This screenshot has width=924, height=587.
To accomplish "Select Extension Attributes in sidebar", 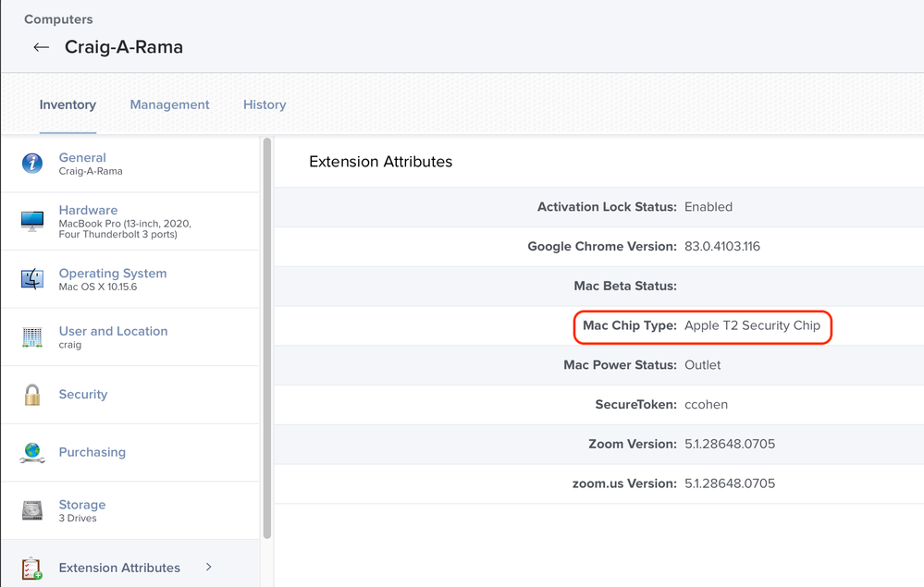I will click(130, 564).
